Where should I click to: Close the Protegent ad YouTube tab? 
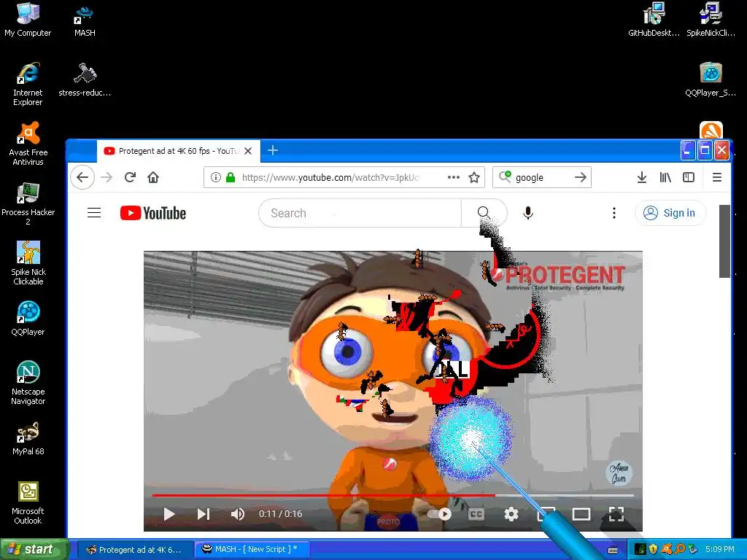pos(248,151)
